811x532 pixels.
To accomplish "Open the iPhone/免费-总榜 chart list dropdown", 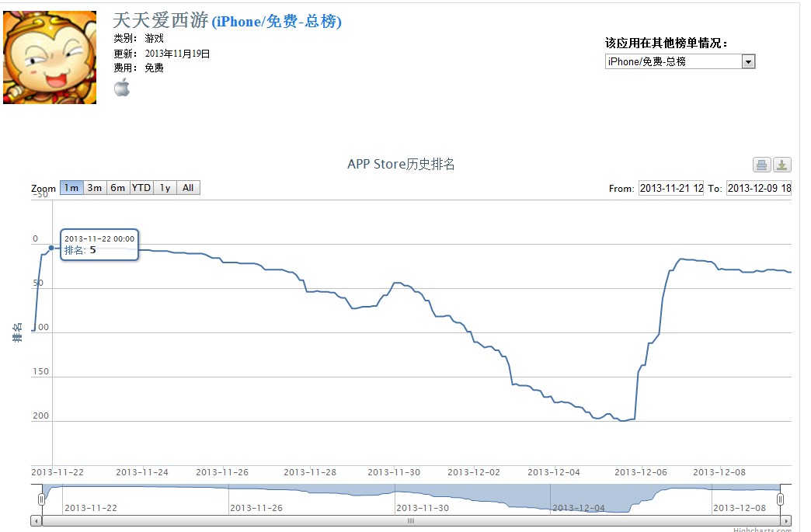I will (680, 61).
